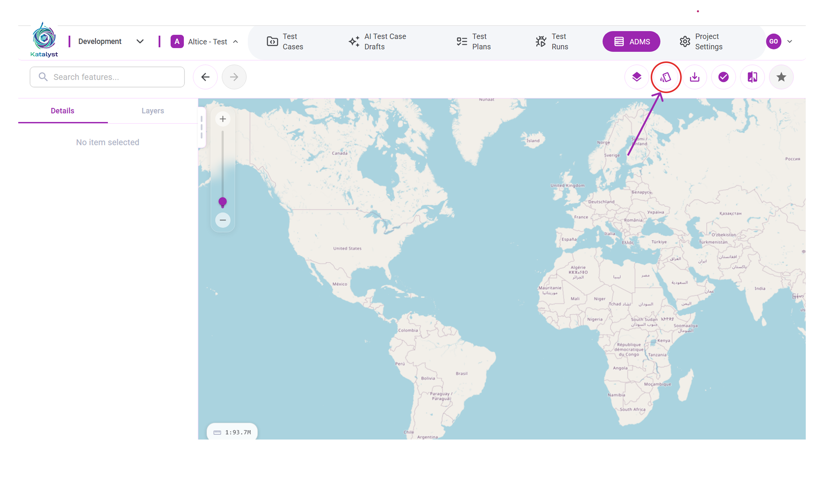Image resolution: width=824 pixels, height=504 pixels.
Task: Open the GO user avatar menu
Action: [x=774, y=41]
